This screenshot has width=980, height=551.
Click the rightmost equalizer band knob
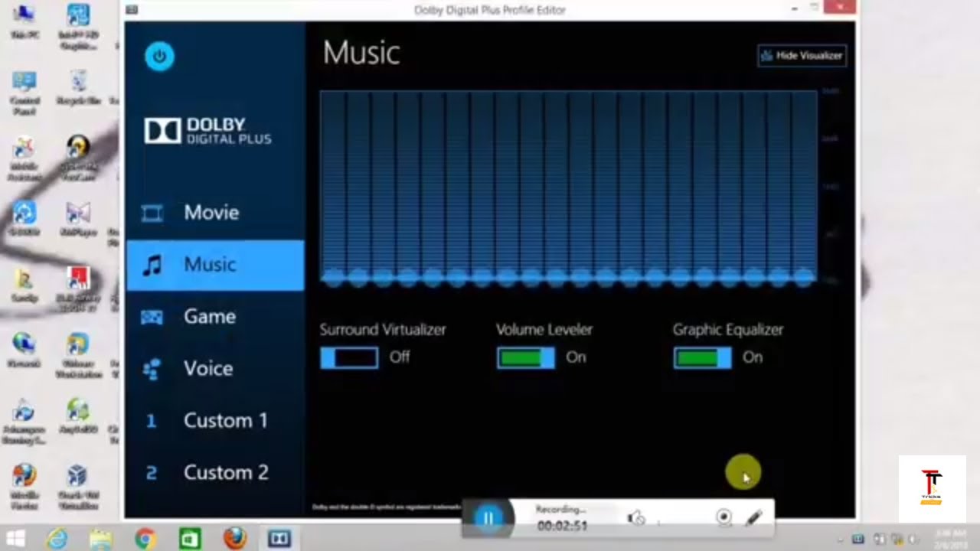[x=804, y=278]
